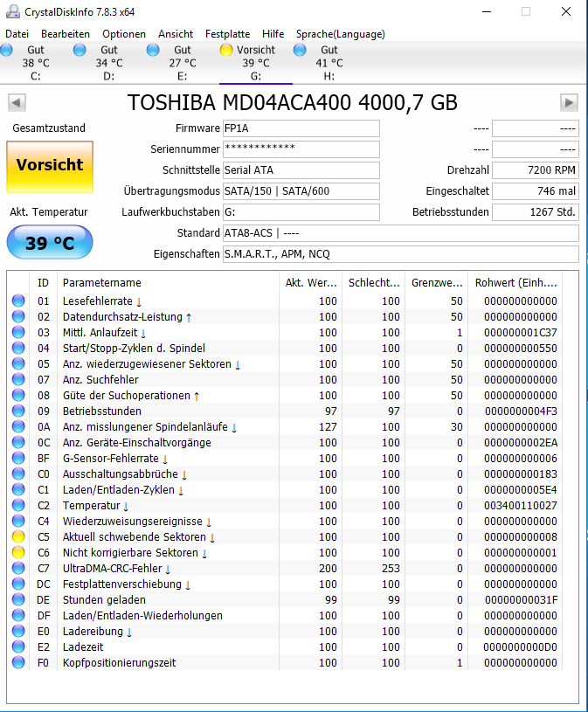
Task: Click status dot for Datendurchsatz-Leistung row
Action: pyautogui.click(x=18, y=316)
